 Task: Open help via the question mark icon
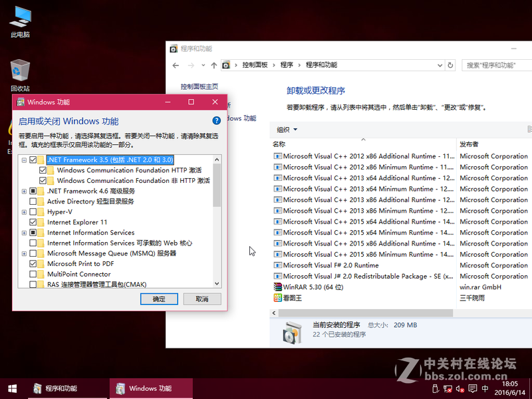coord(217,120)
